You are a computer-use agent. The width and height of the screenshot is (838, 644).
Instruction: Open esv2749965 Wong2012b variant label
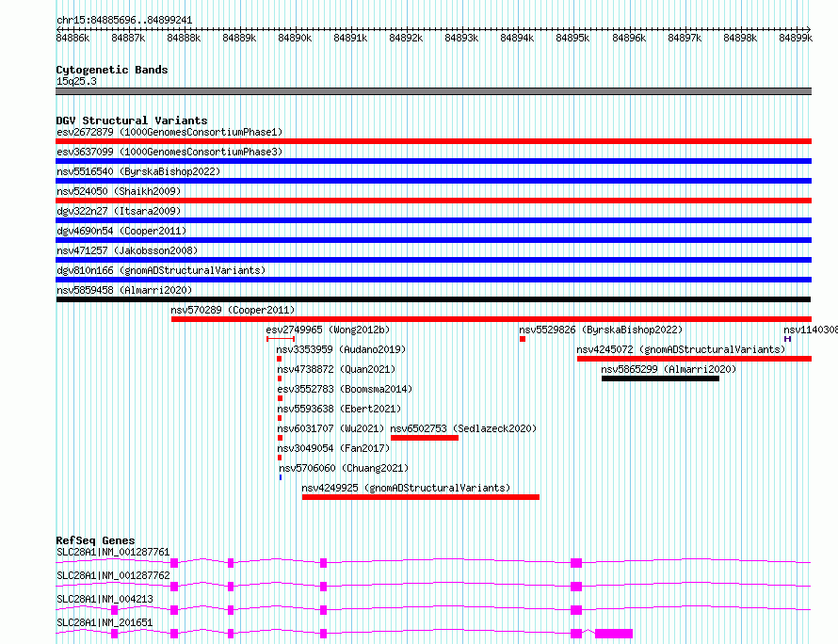click(329, 330)
